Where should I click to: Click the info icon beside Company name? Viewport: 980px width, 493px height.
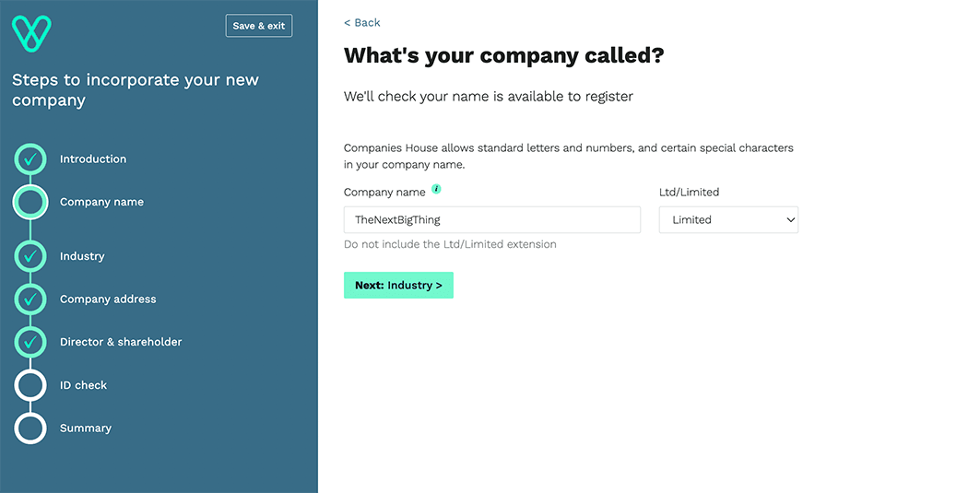coord(436,189)
